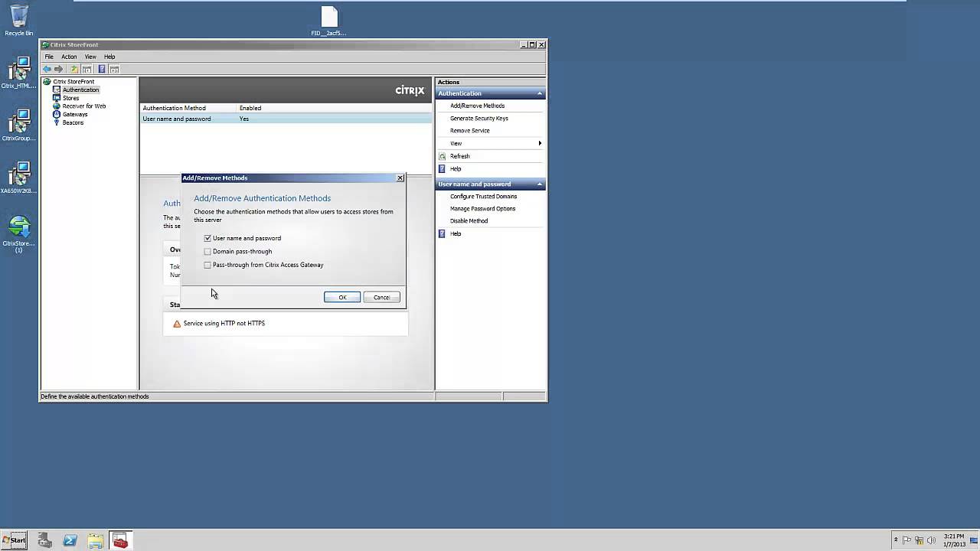Click Remove Service in the Actions pane
The width and height of the screenshot is (980, 551).
tap(469, 131)
